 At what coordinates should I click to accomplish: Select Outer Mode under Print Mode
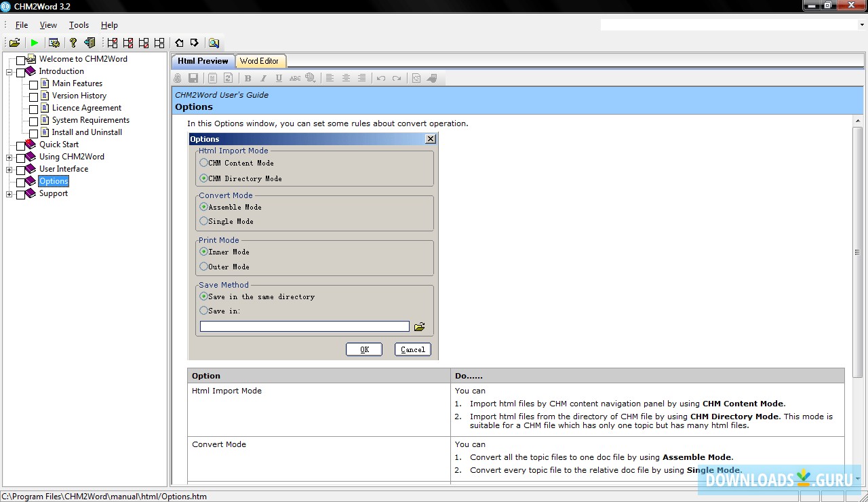click(x=204, y=266)
